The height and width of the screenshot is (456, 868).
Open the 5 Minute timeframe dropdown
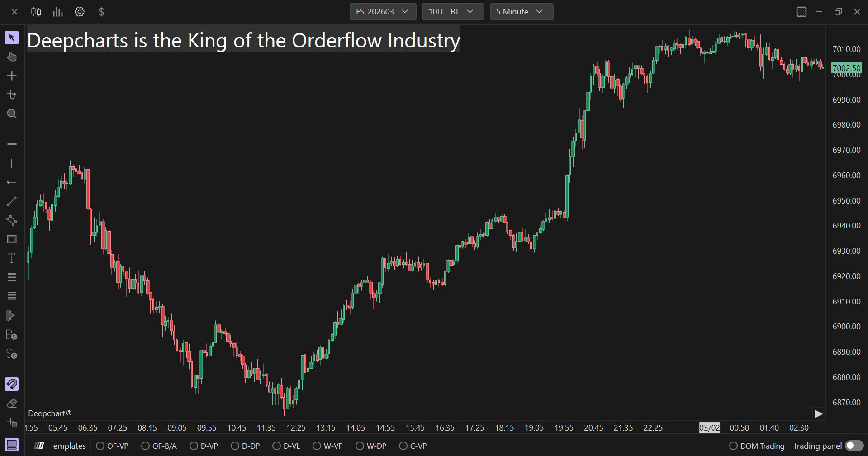click(x=521, y=12)
